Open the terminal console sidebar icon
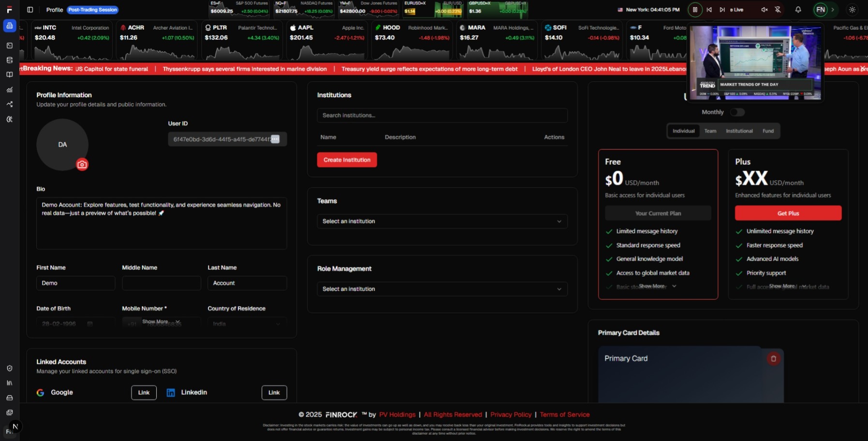 click(9, 45)
